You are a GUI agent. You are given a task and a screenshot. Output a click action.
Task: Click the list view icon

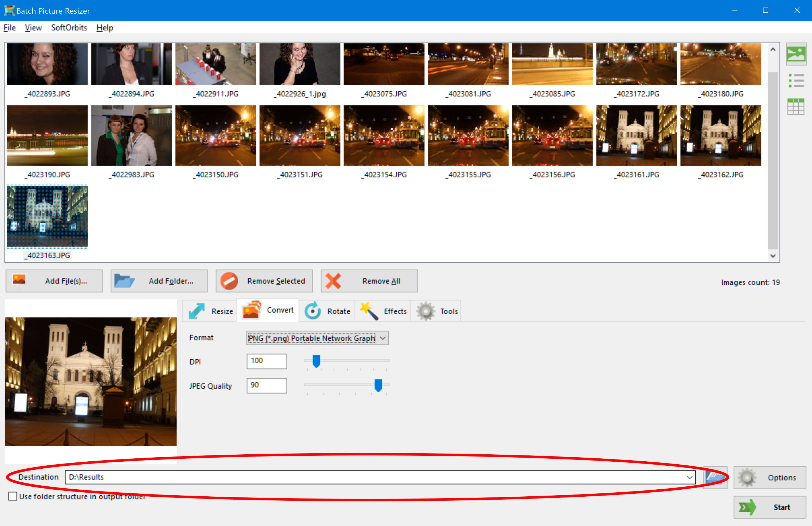tap(796, 80)
